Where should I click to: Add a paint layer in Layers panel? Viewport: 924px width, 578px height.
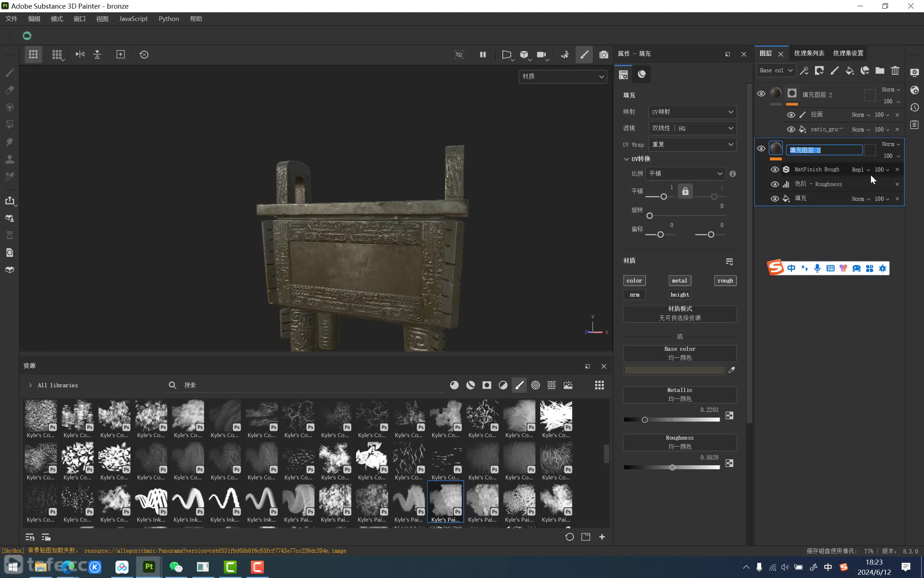[834, 70]
